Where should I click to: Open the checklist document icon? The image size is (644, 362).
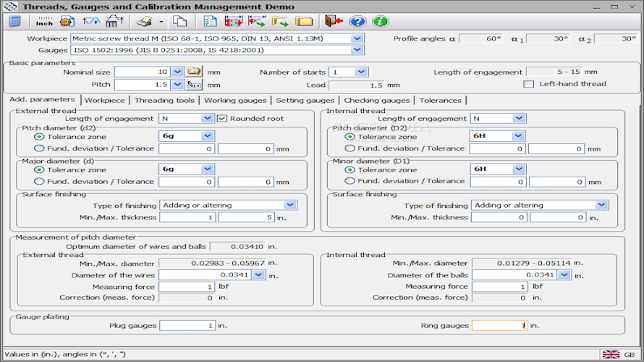point(210,22)
